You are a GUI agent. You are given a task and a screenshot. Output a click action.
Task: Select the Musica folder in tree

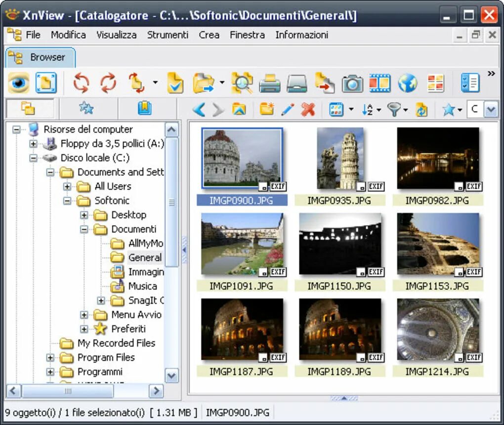143,286
